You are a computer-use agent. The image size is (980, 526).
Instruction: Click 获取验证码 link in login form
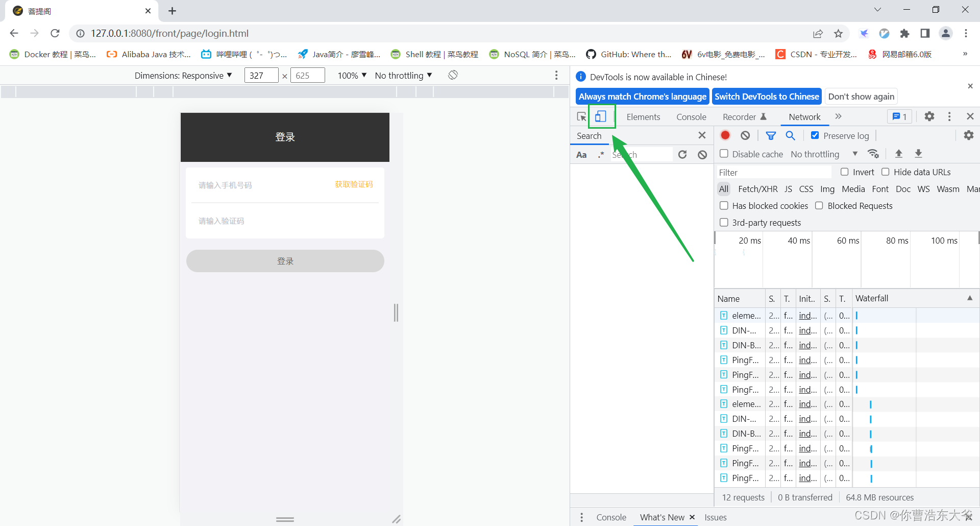354,184
